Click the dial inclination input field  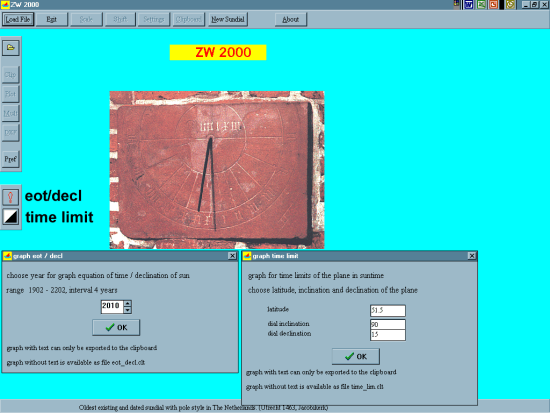388,325
